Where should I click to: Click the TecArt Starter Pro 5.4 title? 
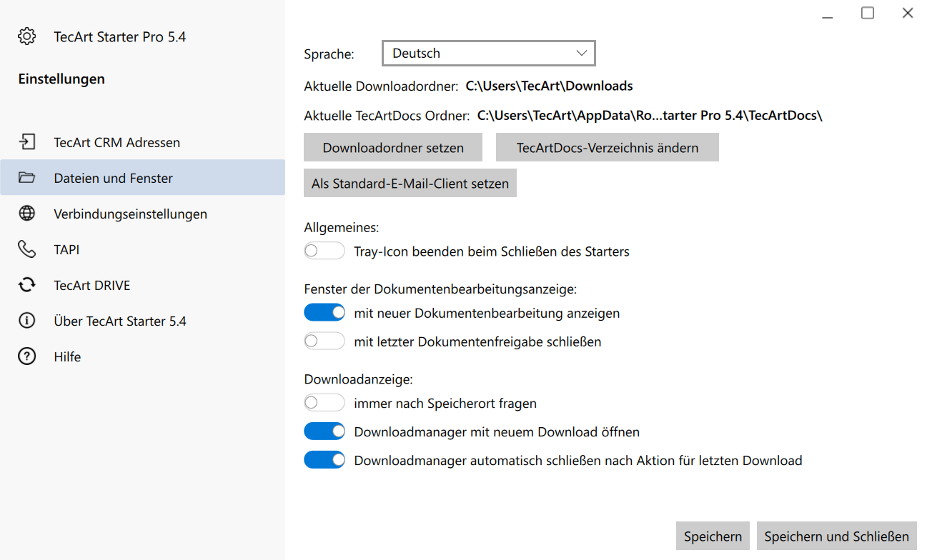(x=120, y=36)
